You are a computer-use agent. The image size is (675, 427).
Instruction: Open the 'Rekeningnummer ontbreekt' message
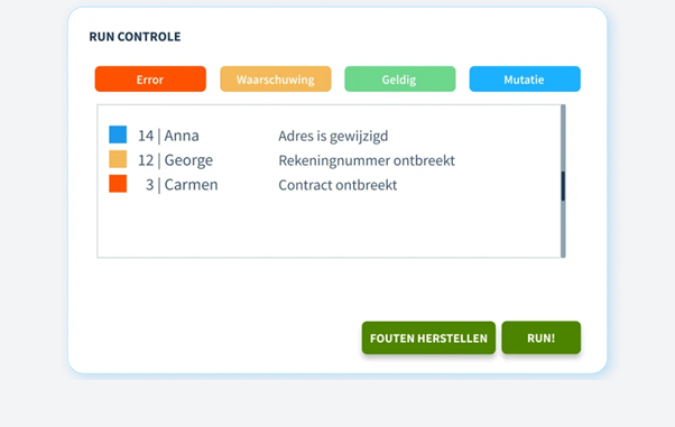click(x=367, y=161)
